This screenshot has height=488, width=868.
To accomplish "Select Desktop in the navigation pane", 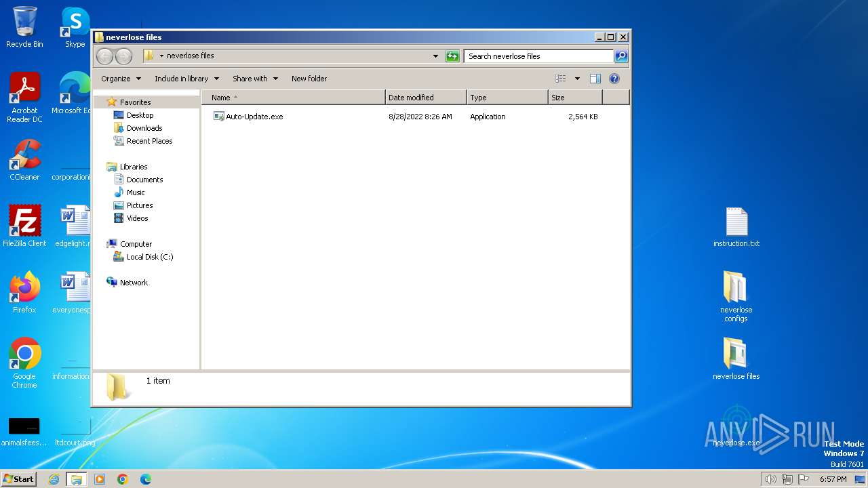I will [140, 115].
